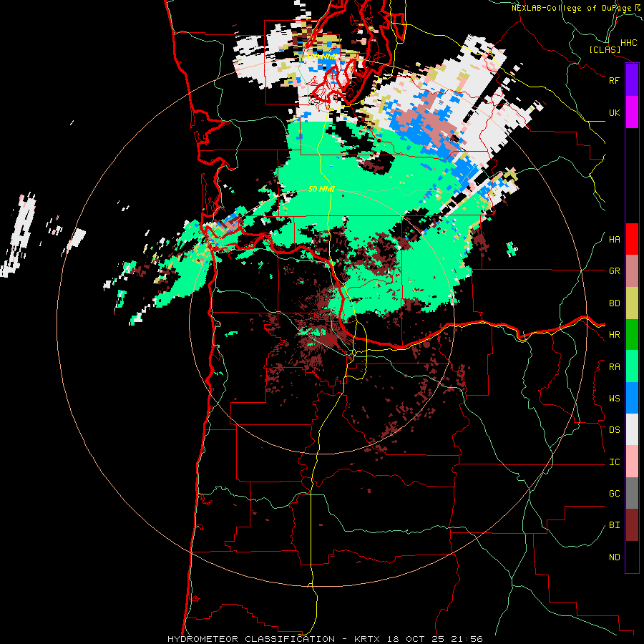Click the RF legend label
This screenshot has width=644, height=644.
pyautogui.click(x=614, y=80)
